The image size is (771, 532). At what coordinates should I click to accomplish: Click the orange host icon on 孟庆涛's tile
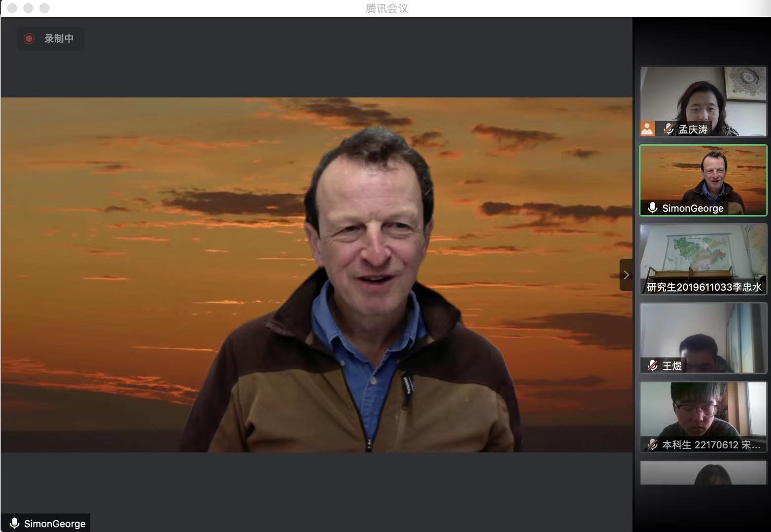point(647,129)
